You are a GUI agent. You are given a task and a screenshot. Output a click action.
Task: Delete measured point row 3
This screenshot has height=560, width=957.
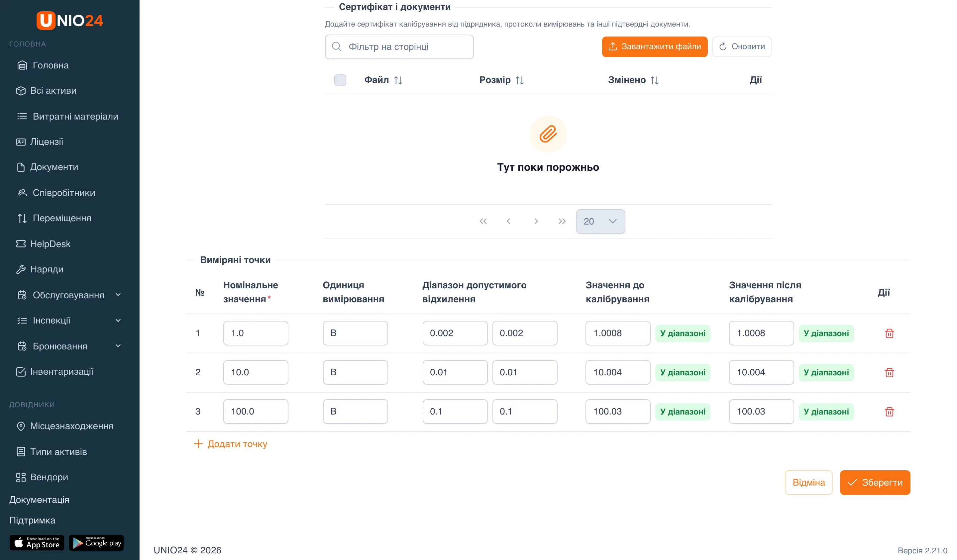click(x=889, y=412)
